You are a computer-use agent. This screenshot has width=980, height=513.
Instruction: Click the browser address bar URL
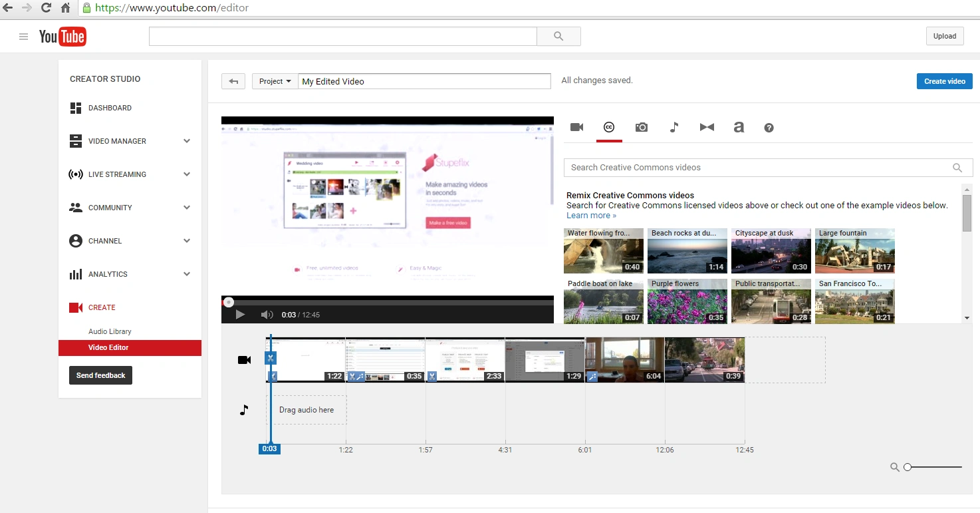click(172, 8)
